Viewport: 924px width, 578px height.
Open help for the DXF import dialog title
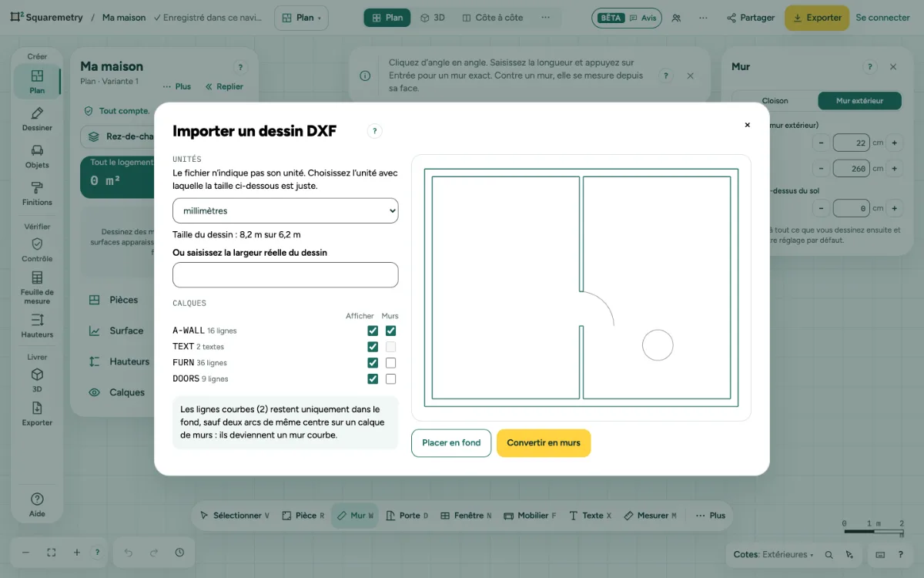click(x=375, y=131)
